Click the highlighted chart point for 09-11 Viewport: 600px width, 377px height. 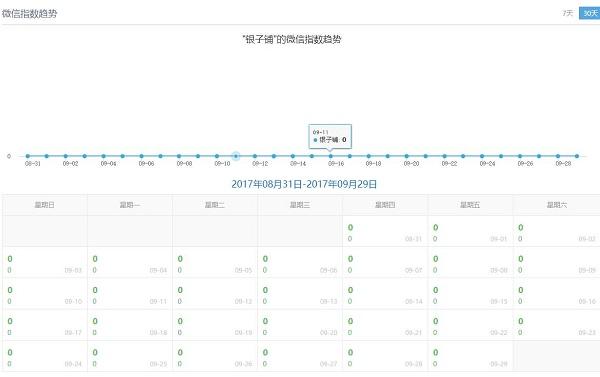236,156
